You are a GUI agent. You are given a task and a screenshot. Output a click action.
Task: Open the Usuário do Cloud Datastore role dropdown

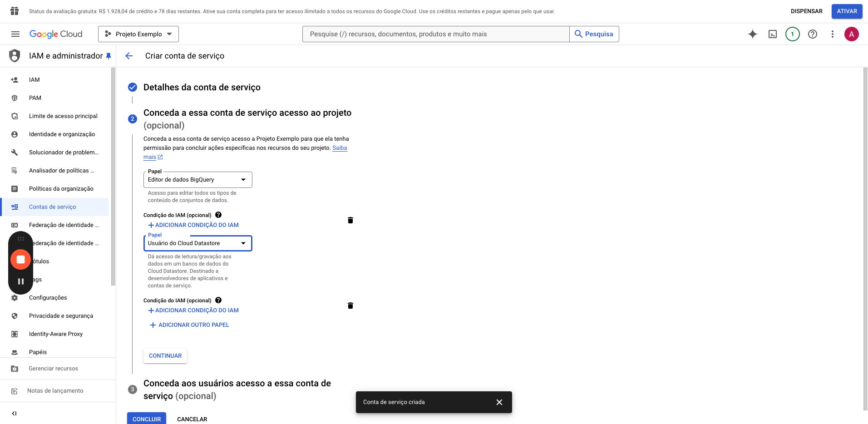tap(198, 243)
